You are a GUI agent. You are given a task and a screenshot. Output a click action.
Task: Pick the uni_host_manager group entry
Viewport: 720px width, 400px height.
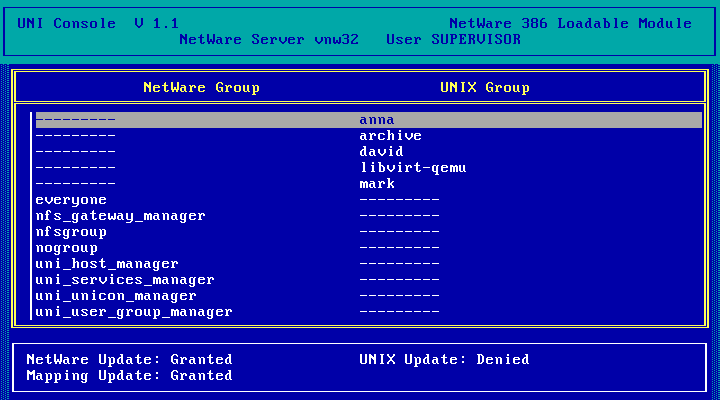369,264
